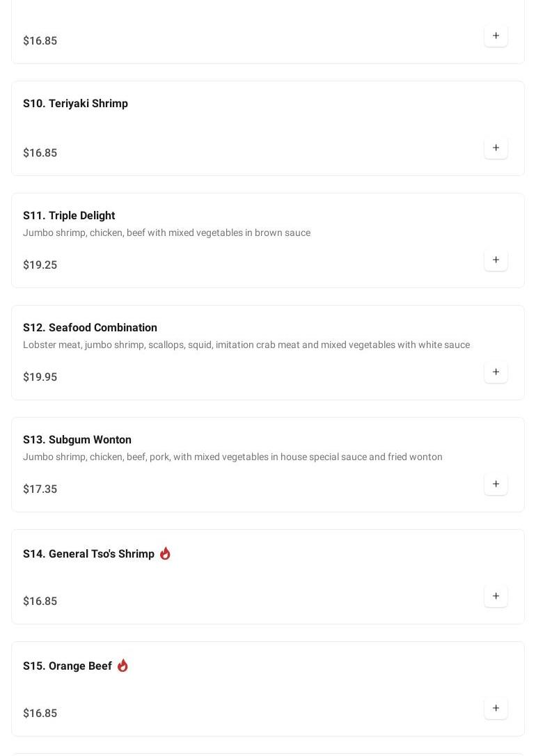This screenshot has height=756, width=536.
Task: Click the $19.95 Seafood Combination price
Action: 40,377
